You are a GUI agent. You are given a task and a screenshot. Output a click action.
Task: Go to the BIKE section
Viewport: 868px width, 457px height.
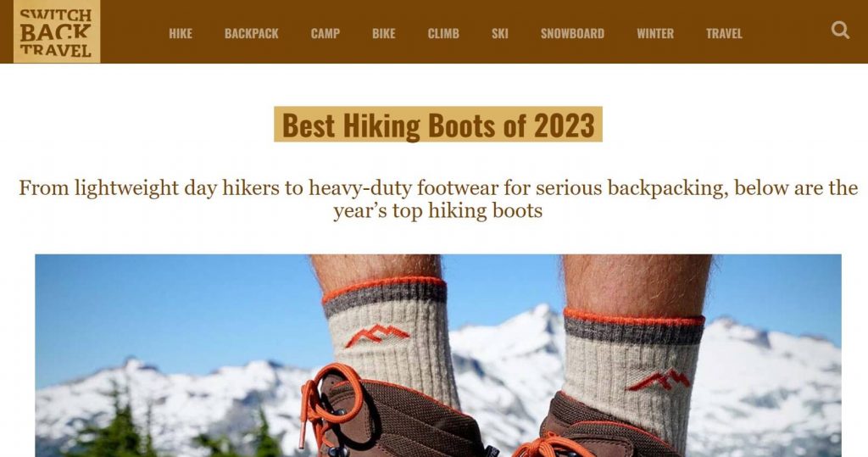[384, 33]
